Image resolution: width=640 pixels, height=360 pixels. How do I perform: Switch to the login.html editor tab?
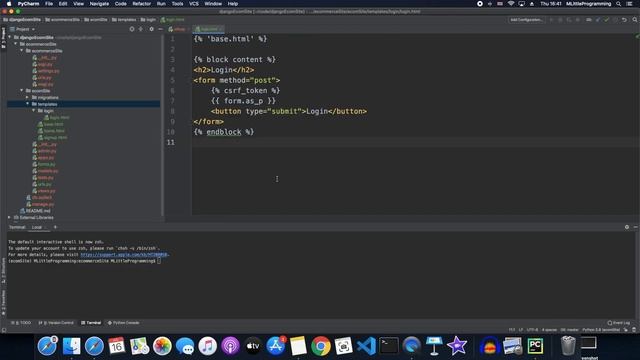[209, 29]
